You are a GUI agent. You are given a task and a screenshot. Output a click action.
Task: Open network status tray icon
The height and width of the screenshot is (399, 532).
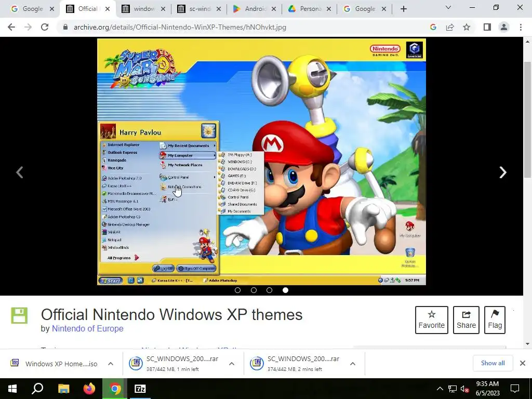[x=453, y=389]
